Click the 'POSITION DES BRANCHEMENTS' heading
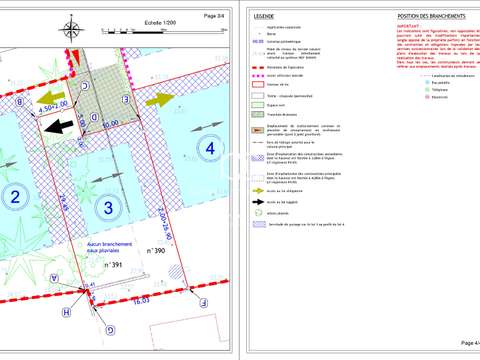Viewport: 480px width, 360px height. (x=431, y=16)
